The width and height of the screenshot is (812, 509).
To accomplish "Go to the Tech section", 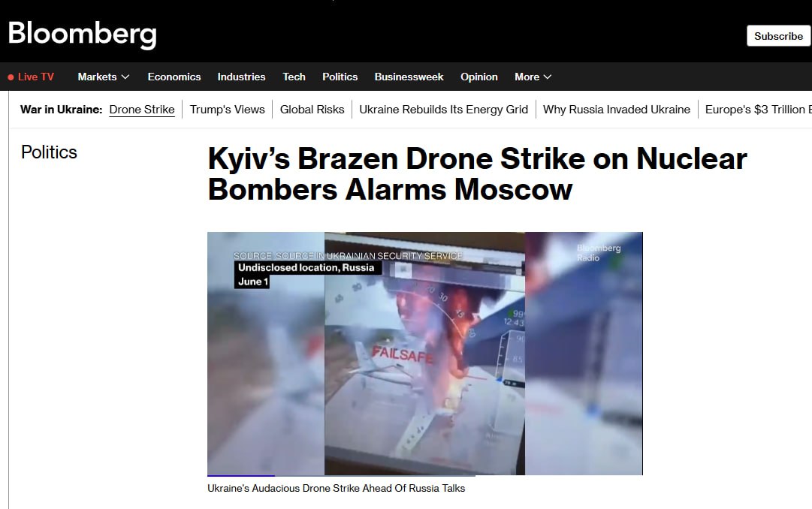I will click(294, 77).
